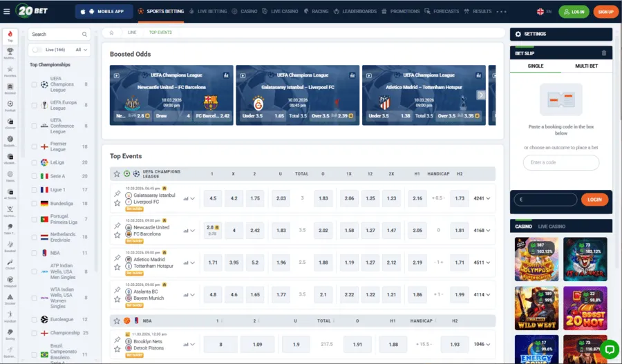Select the Snooker sidebar icon
The height and width of the screenshot is (364, 622).
coord(10,298)
